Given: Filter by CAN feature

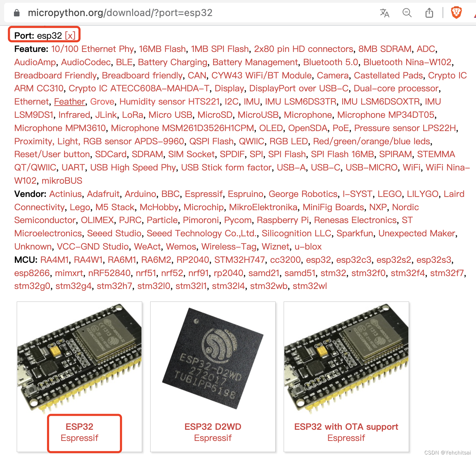Looking at the screenshot, I should [197, 76].
